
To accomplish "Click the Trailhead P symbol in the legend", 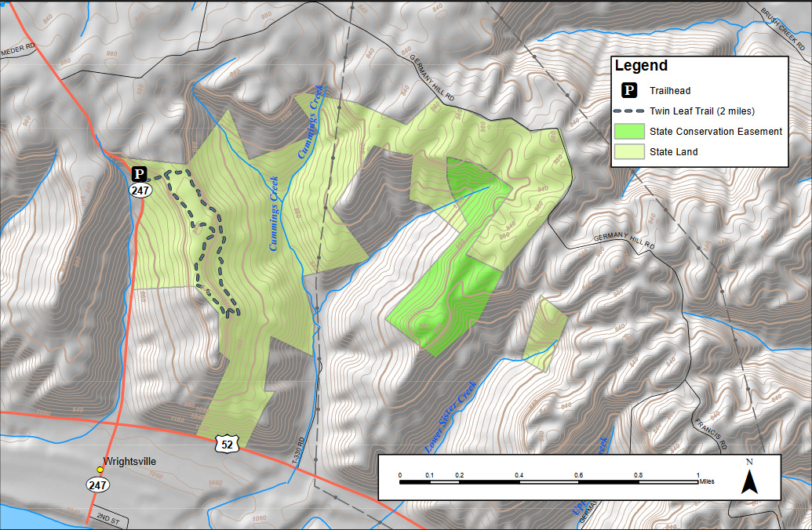I will click(629, 91).
